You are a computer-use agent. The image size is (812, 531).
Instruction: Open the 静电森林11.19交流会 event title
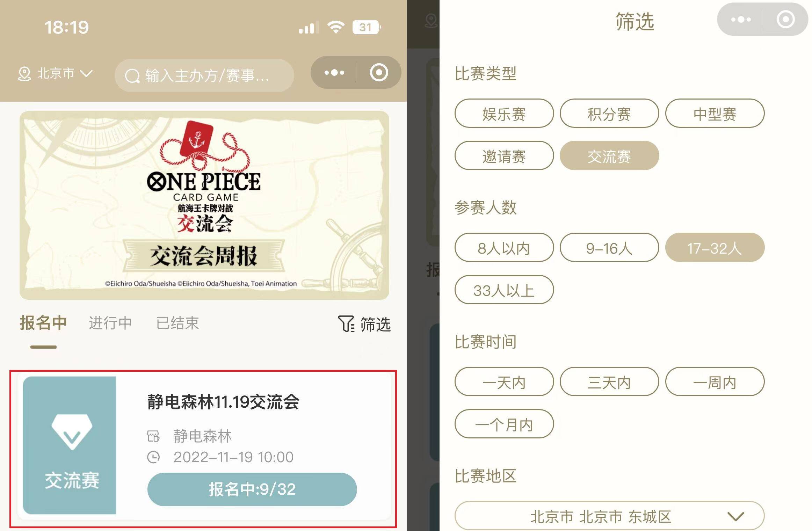tap(223, 402)
